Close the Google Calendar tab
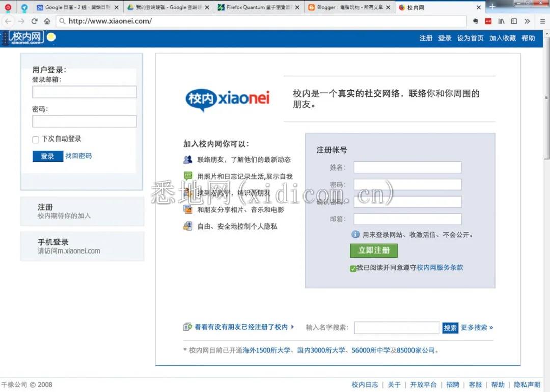This screenshot has height=392, width=550. 116,7
